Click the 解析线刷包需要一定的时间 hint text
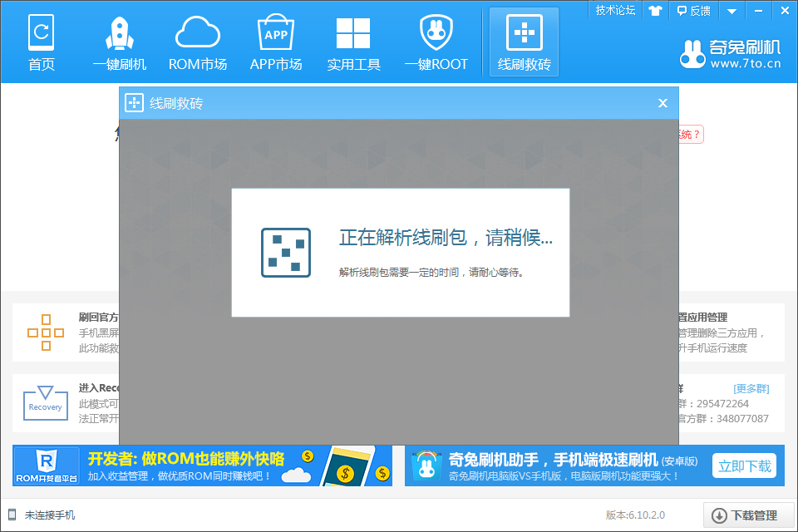 click(431, 273)
